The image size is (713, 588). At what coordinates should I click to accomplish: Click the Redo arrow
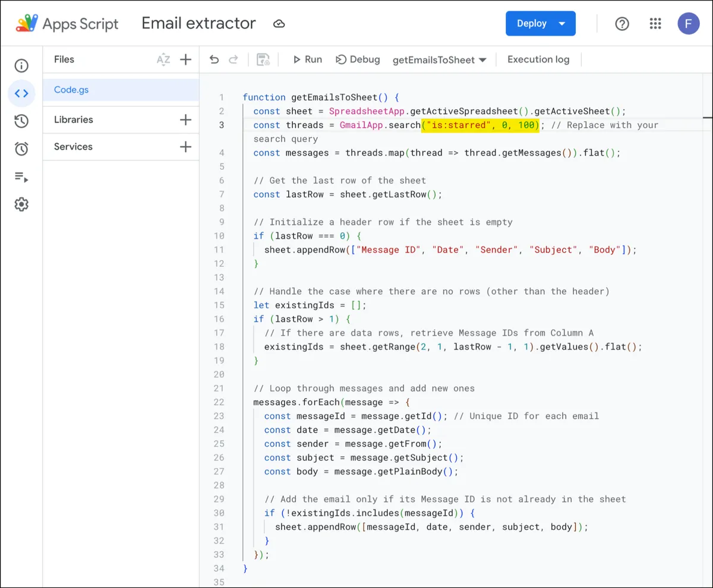(234, 59)
